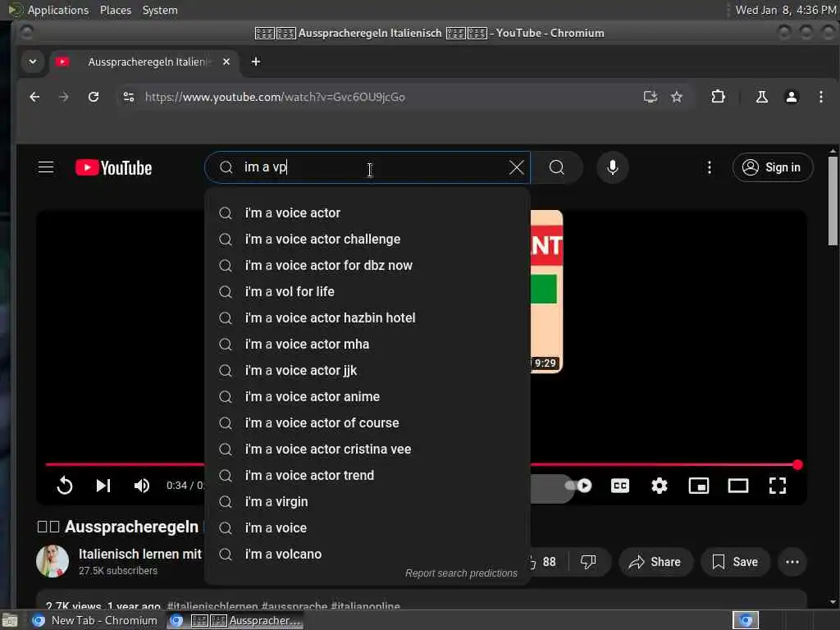Viewport: 840px width, 630px height.
Task: Bookmark this page with the star
Action: (x=677, y=97)
